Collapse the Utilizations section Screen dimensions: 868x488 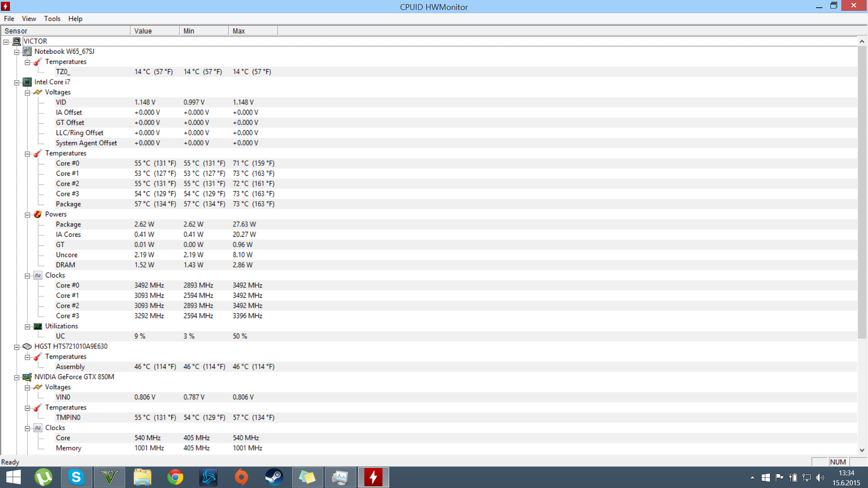point(28,327)
